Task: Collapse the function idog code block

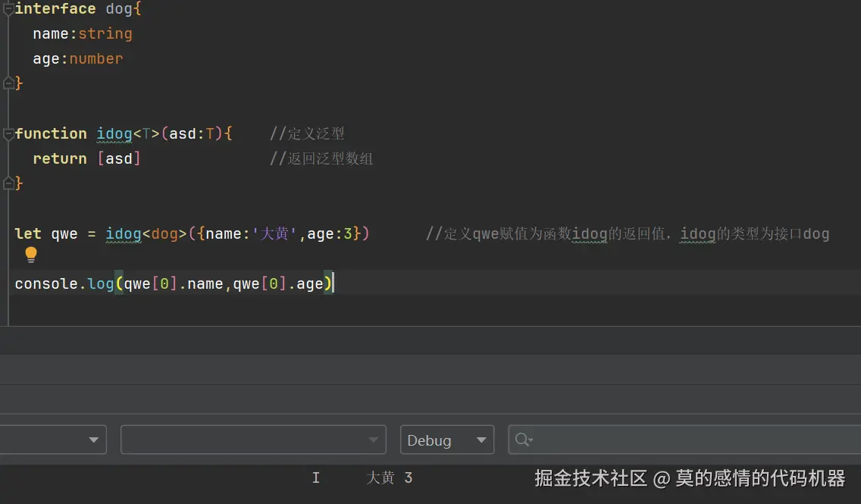Action: click(x=8, y=134)
